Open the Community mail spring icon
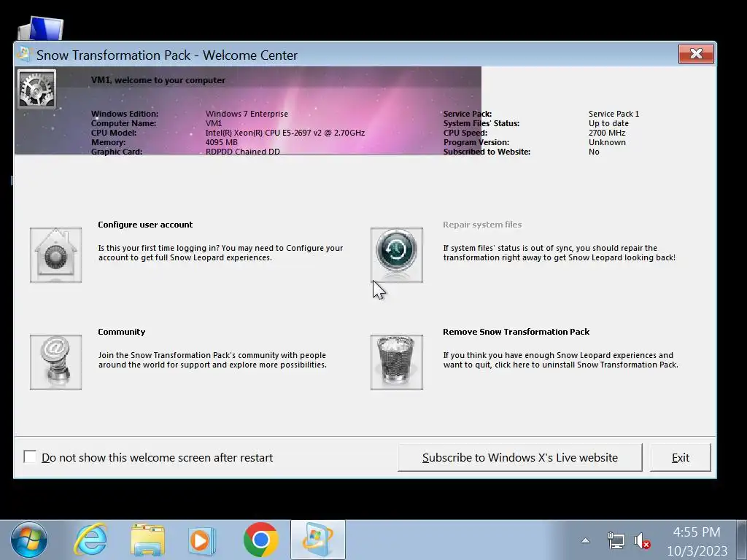The width and height of the screenshot is (747, 560). (x=55, y=362)
